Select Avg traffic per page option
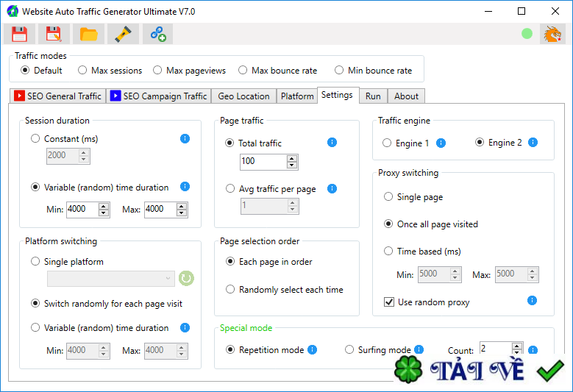Viewport: 573px width, 392px height. point(271,189)
